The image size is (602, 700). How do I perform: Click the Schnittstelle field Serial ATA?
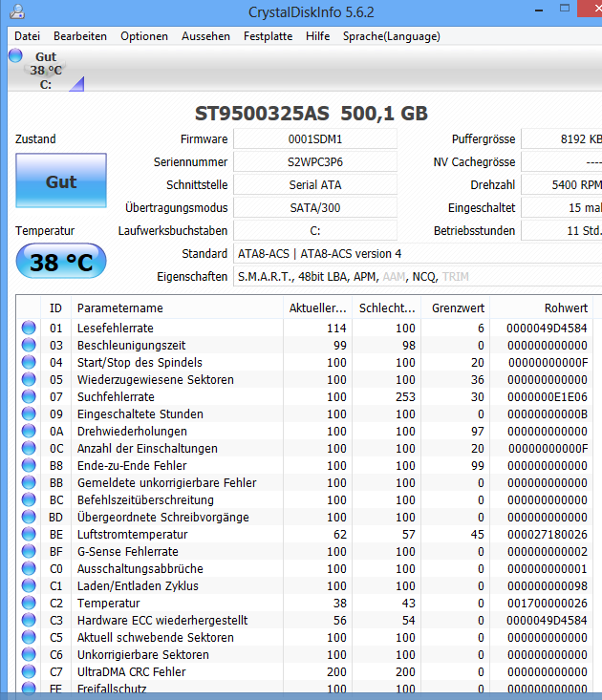click(x=315, y=185)
